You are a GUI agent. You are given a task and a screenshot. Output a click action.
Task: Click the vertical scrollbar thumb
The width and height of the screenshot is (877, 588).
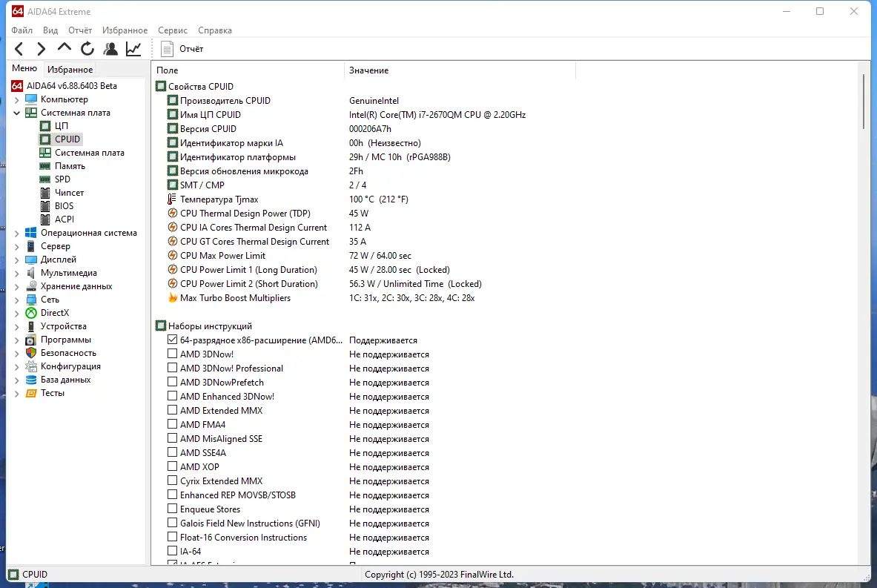[863, 102]
